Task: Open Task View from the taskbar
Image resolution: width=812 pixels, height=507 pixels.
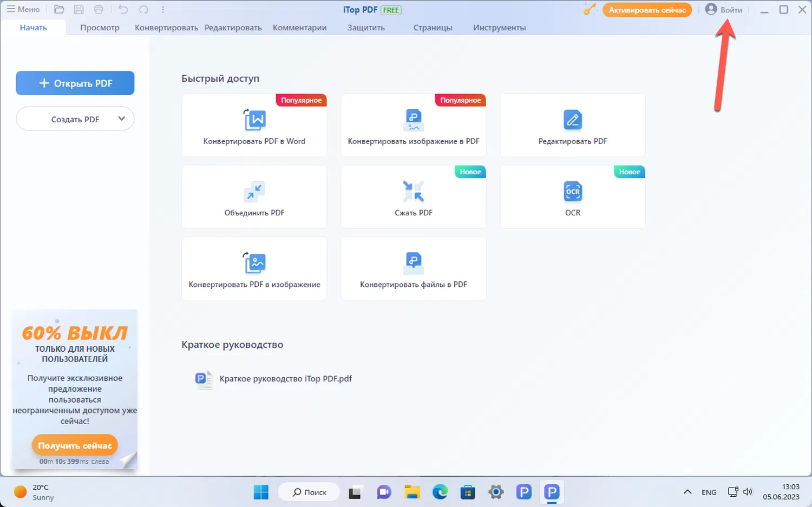Action: 355,492
